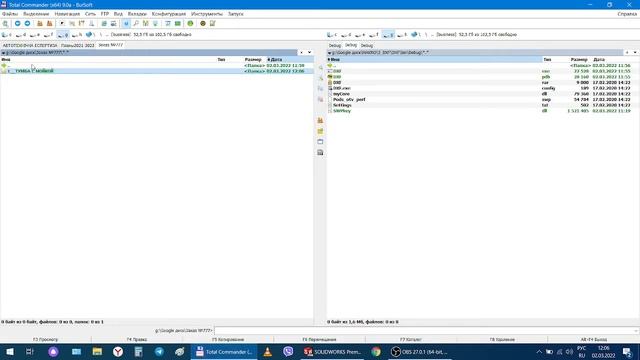Screen dimensions: 640x360
Task: Sort right panel by Имя column
Action: [434, 60]
